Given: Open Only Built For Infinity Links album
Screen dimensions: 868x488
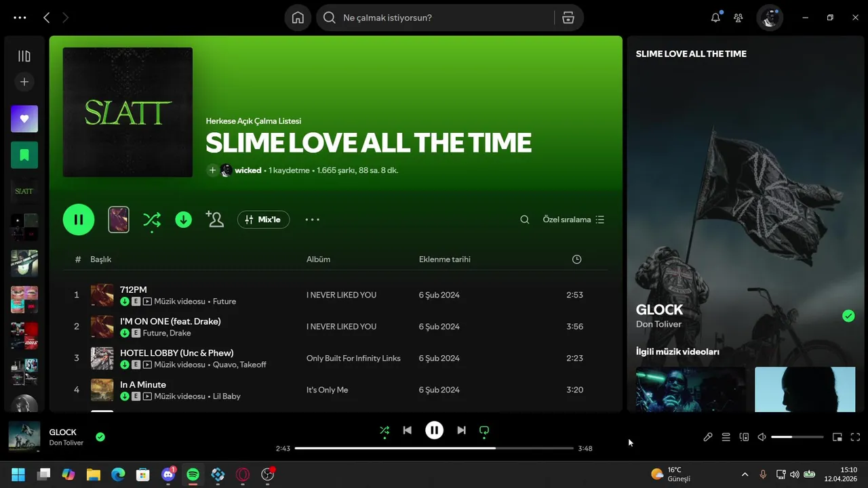Looking at the screenshot, I should tap(353, 359).
